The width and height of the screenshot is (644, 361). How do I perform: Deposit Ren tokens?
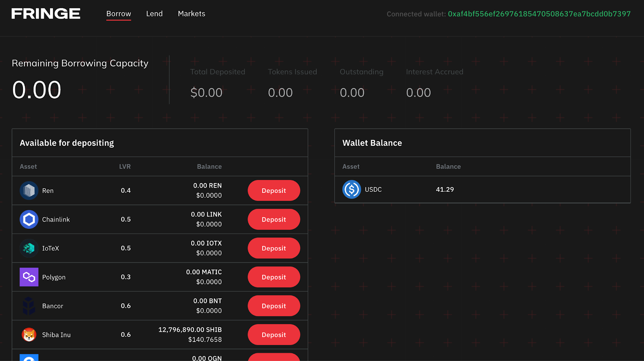click(x=274, y=191)
